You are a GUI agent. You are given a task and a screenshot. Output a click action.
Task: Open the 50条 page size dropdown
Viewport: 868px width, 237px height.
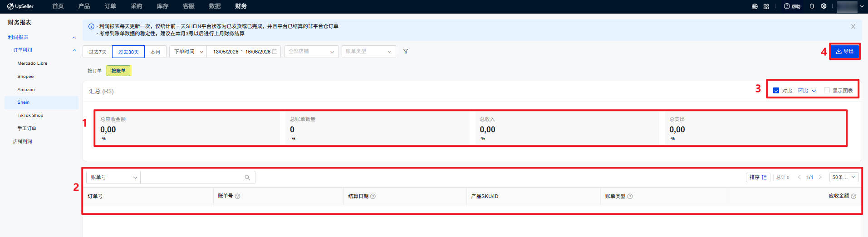(843, 177)
